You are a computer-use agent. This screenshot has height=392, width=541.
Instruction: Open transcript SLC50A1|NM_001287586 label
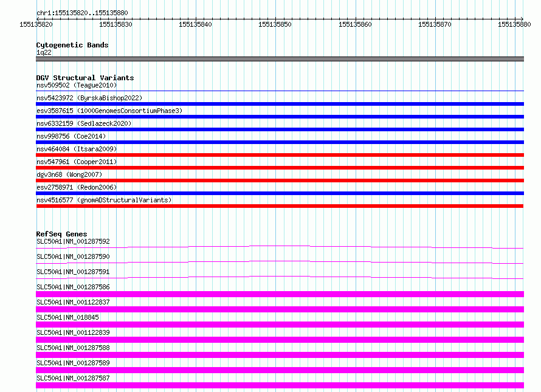[x=73, y=287]
